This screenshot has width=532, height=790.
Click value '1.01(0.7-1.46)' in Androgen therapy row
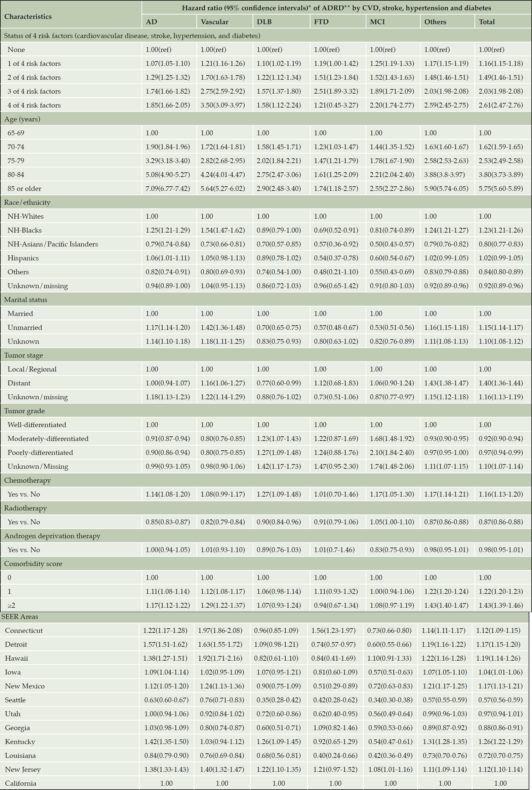click(x=334, y=550)
